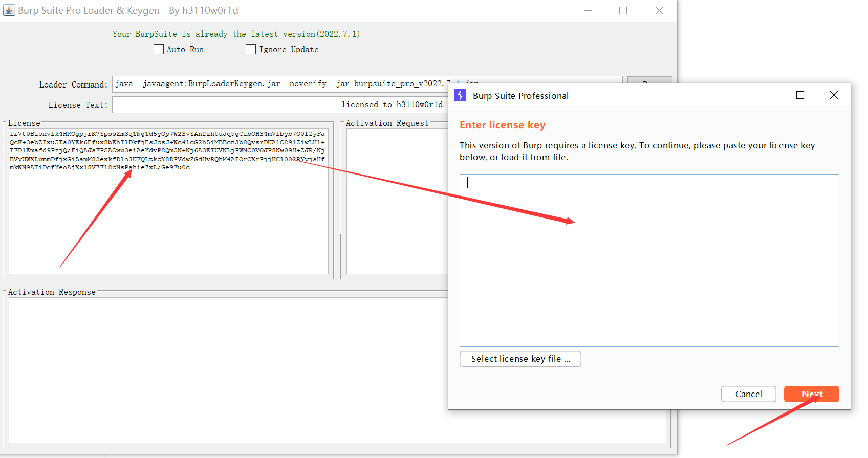Click the 'Activation Request' panel label
The height and width of the screenshot is (458, 868).
click(387, 123)
